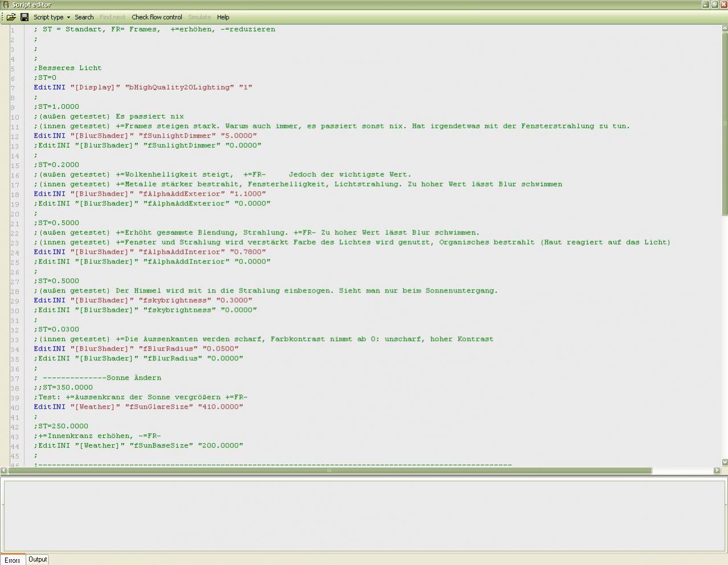Click the Script editor title bar icon
The width and height of the screenshot is (728, 565).
point(6,5)
